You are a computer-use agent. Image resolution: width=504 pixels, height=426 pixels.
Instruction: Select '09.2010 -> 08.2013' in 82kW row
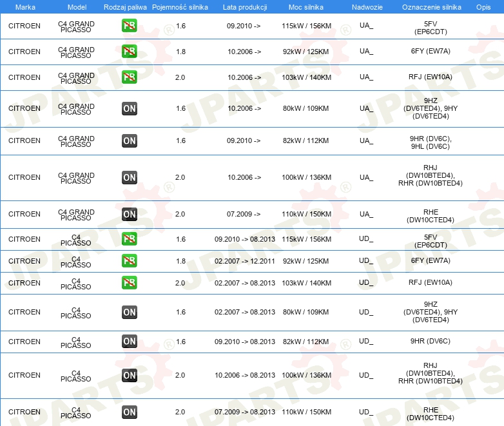[x=245, y=342]
